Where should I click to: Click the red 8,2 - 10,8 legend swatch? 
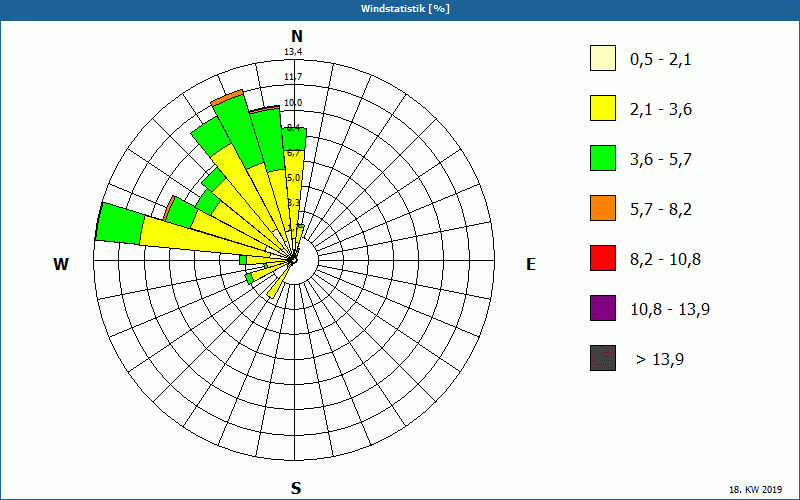pos(603,258)
